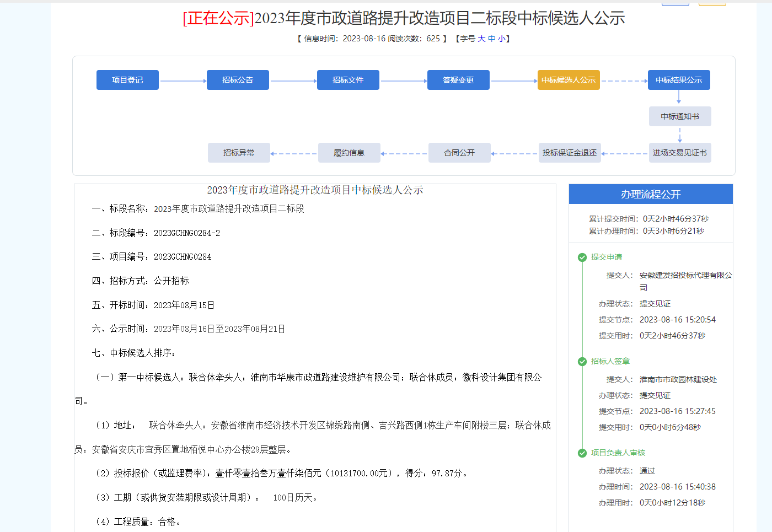
Task: Click the 项目负责人审核 step title
Action: pyautogui.click(x=618, y=453)
